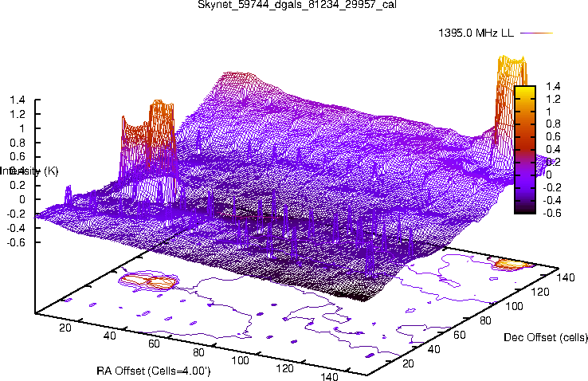Click the 20 tick on the RA Offset axis
This screenshot has height=381, width=588.
[x=65, y=328]
